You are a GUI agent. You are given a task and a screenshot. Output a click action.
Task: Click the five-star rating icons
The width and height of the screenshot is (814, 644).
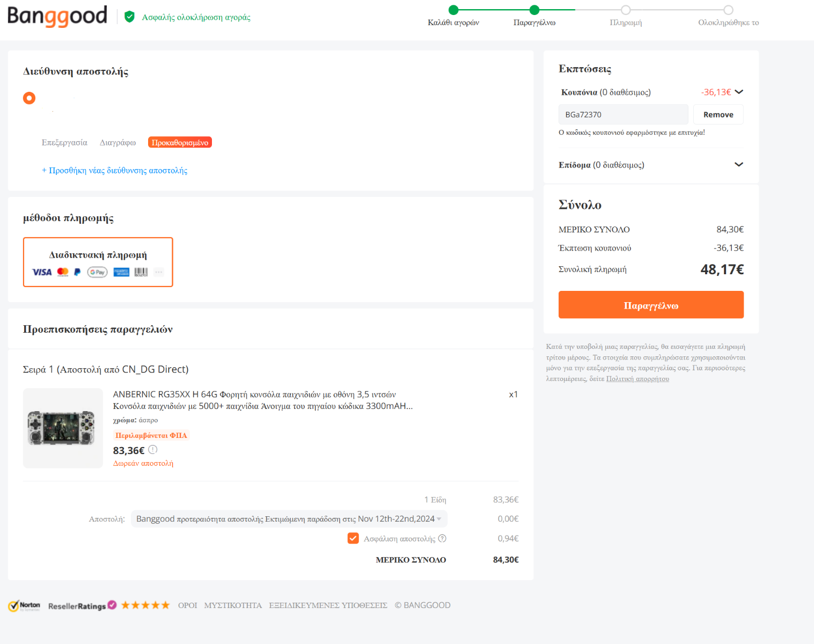click(x=145, y=605)
